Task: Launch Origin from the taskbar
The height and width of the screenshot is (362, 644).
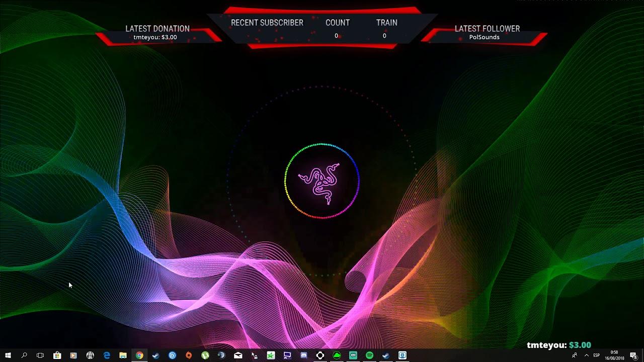Action: coord(189,355)
